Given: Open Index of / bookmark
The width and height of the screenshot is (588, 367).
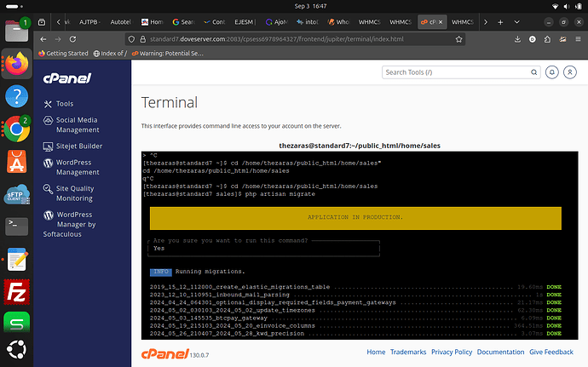Looking at the screenshot, I should (110, 54).
